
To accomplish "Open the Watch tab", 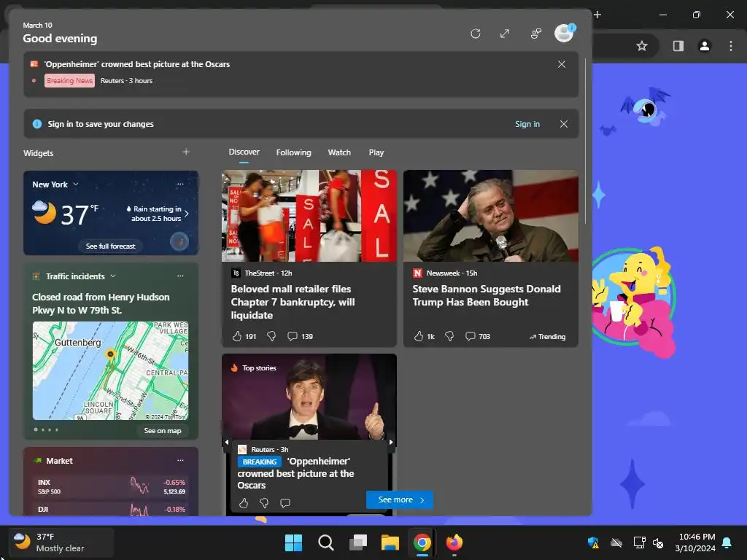I will [x=339, y=152].
